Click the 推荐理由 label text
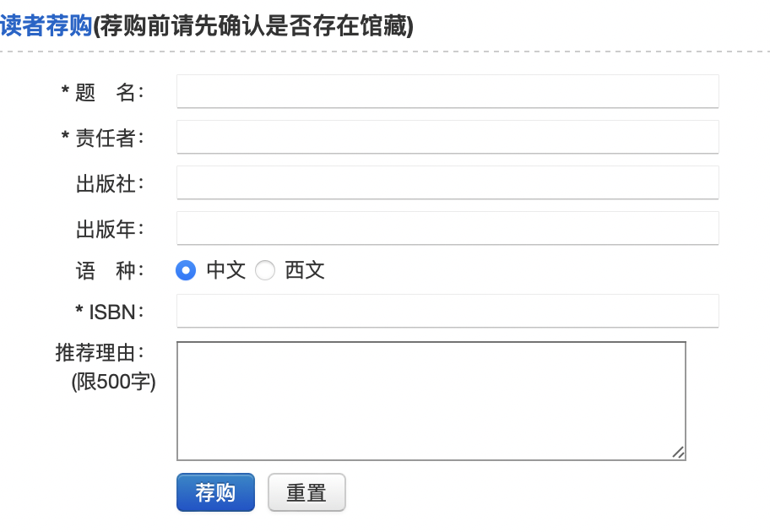The image size is (770, 532). (100, 352)
